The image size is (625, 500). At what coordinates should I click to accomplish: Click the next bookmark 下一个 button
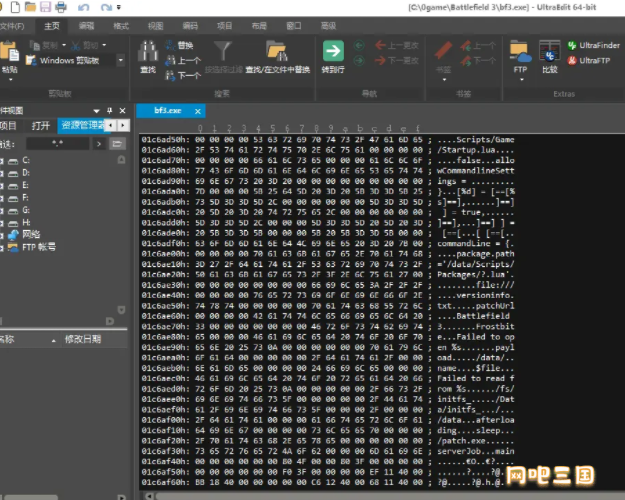[x=478, y=61]
